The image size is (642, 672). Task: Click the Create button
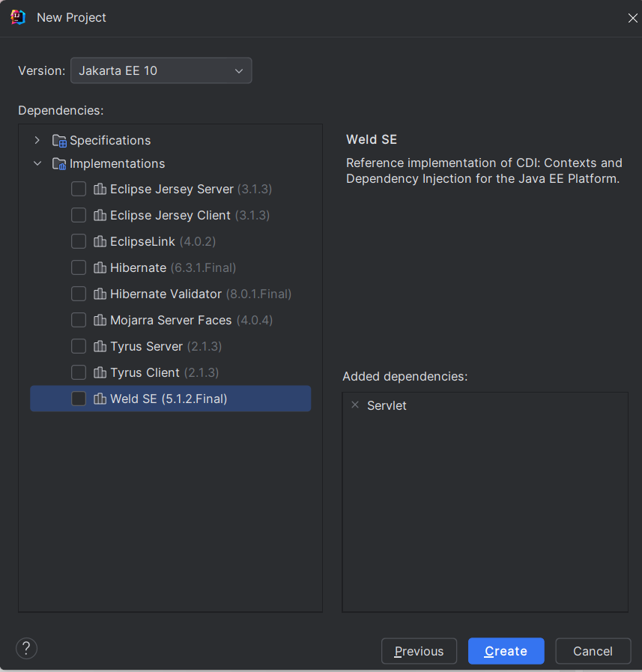506,651
